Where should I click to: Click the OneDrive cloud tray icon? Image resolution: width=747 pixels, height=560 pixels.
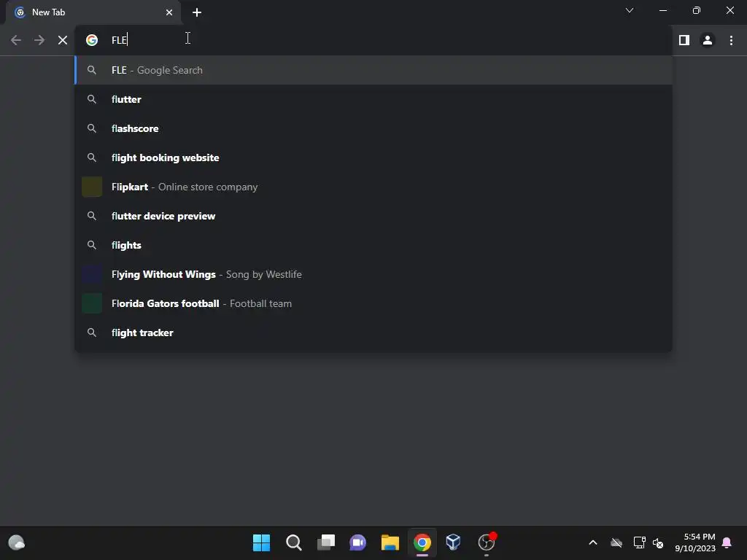(x=616, y=542)
